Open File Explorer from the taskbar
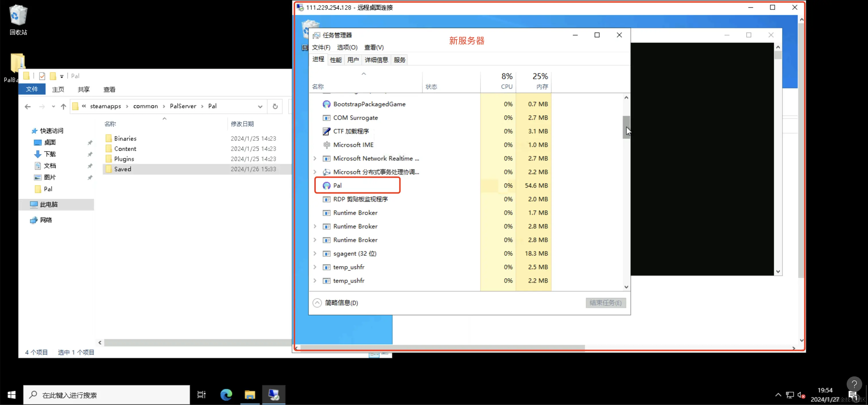This screenshot has height=405, width=868. tap(250, 395)
